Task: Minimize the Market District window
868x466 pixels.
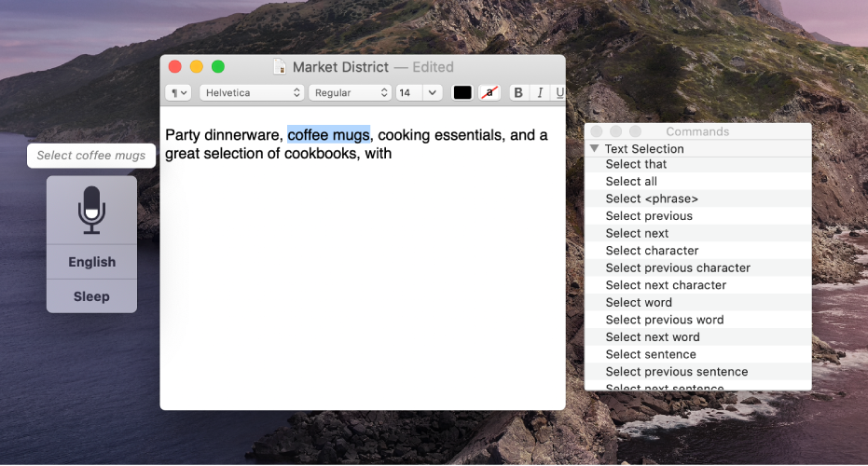Action: click(x=197, y=67)
